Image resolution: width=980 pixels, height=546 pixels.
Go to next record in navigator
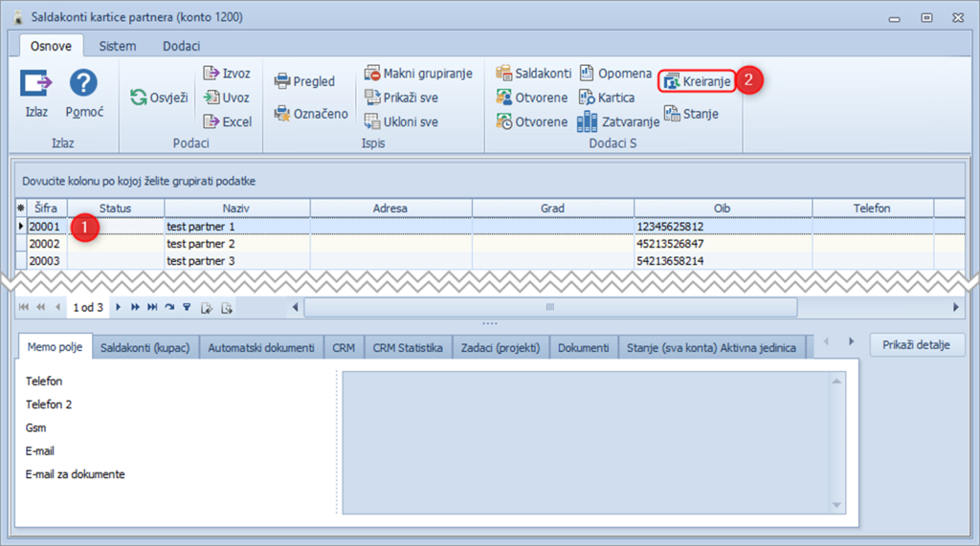pyautogui.click(x=119, y=307)
